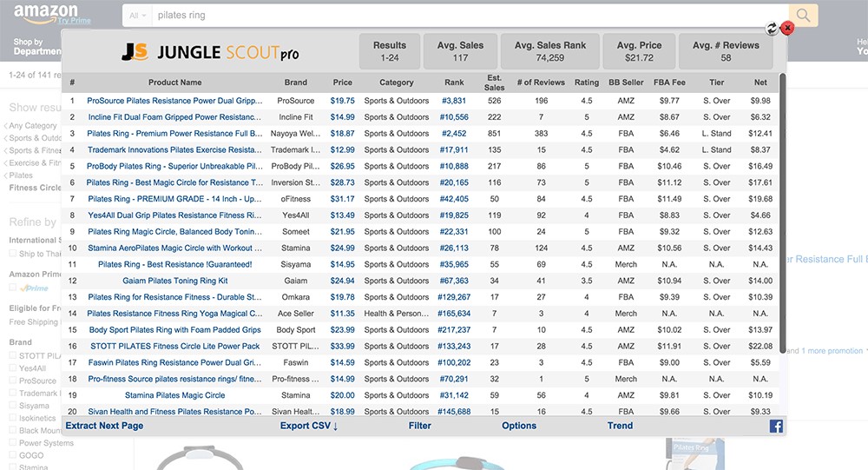Check the Sisyama brand filter
Viewport: 868px width, 470px height.
[x=13, y=405]
